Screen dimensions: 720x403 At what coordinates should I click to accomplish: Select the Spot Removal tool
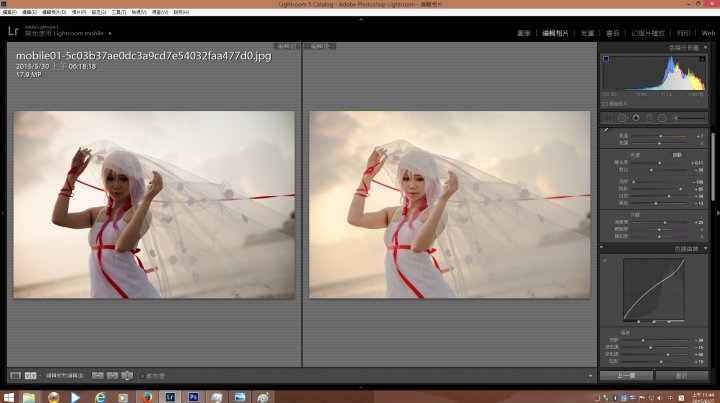[622, 118]
